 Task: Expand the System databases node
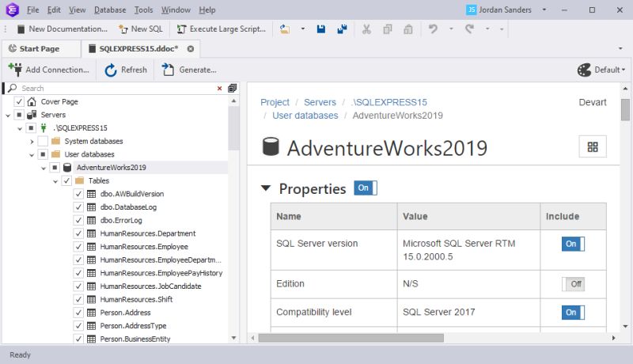pos(32,142)
